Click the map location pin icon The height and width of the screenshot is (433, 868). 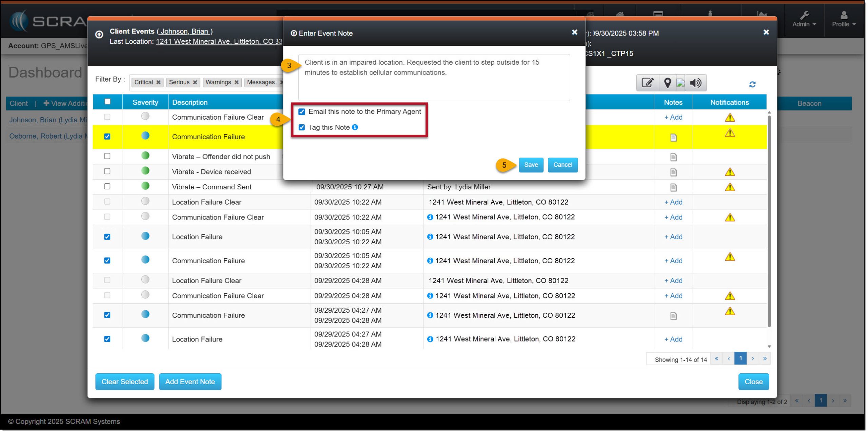coord(667,83)
